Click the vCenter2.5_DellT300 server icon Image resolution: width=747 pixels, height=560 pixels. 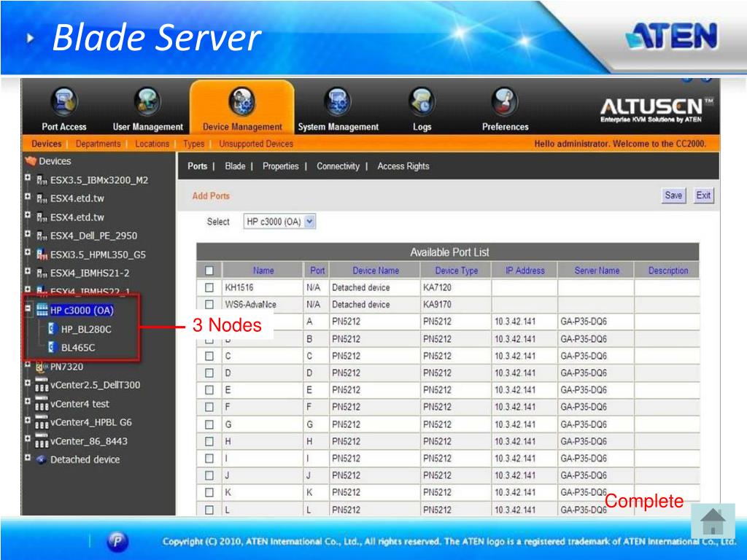tap(42, 385)
